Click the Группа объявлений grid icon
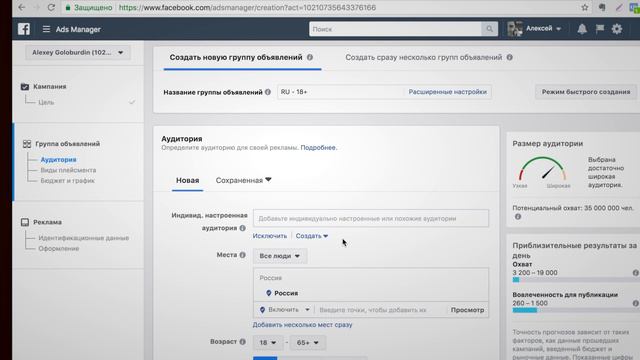640x360 pixels. coord(27,144)
